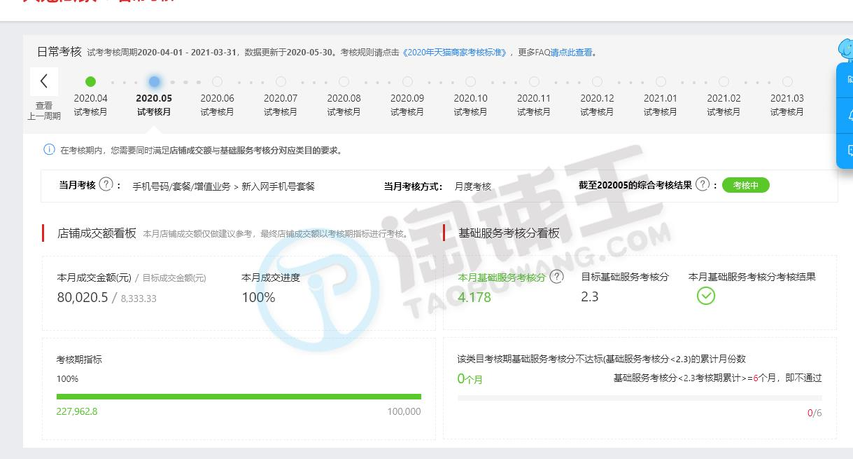The image size is (853, 459).
Task: Click the green dot above 2020.04
Action: tap(90, 82)
